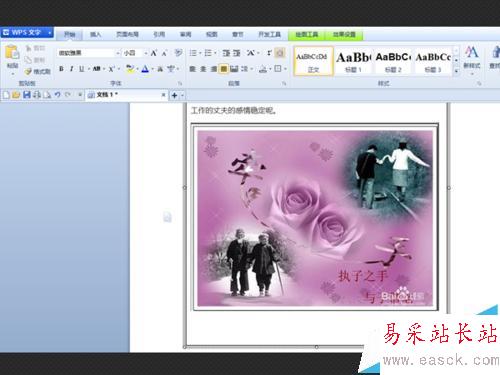
Task: Click the Increase Indent icon
Action: click(237, 53)
